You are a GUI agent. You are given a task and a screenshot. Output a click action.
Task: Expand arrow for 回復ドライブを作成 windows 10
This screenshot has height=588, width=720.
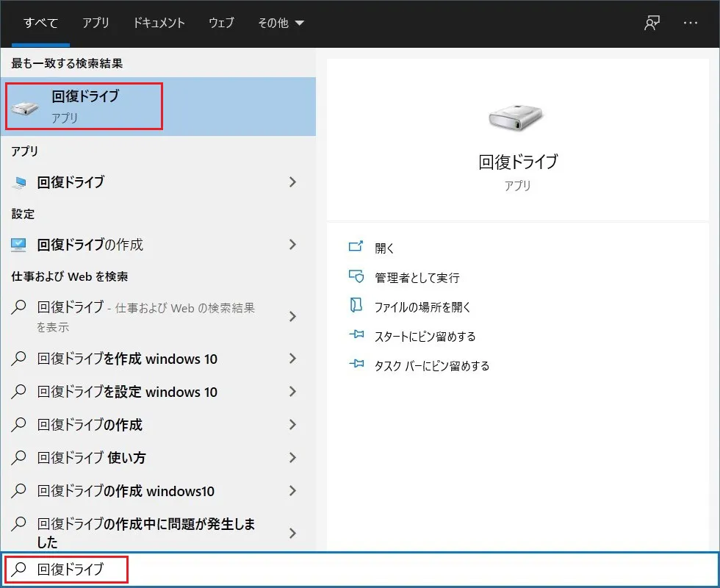click(x=292, y=359)
